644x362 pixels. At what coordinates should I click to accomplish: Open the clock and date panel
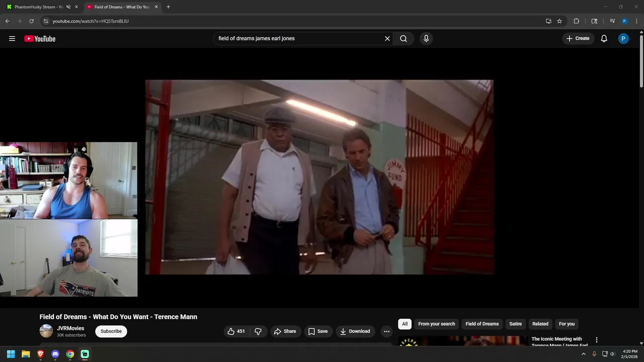point(630,354)
